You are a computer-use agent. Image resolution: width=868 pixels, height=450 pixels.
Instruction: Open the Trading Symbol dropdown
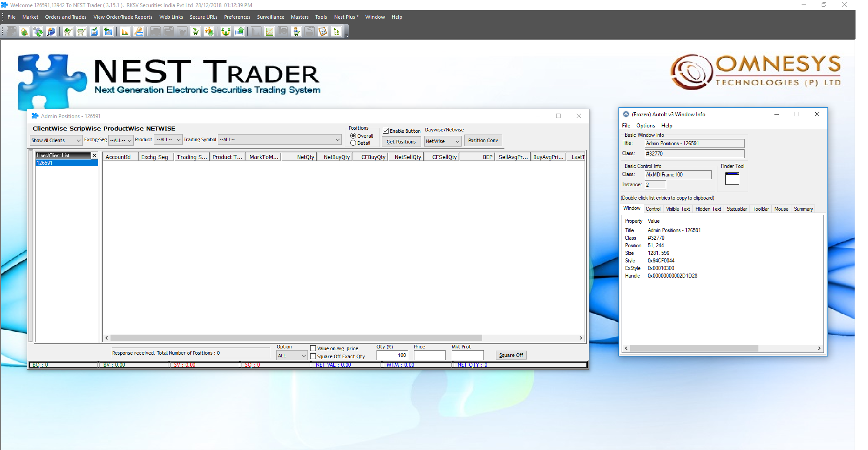point(280,139)
